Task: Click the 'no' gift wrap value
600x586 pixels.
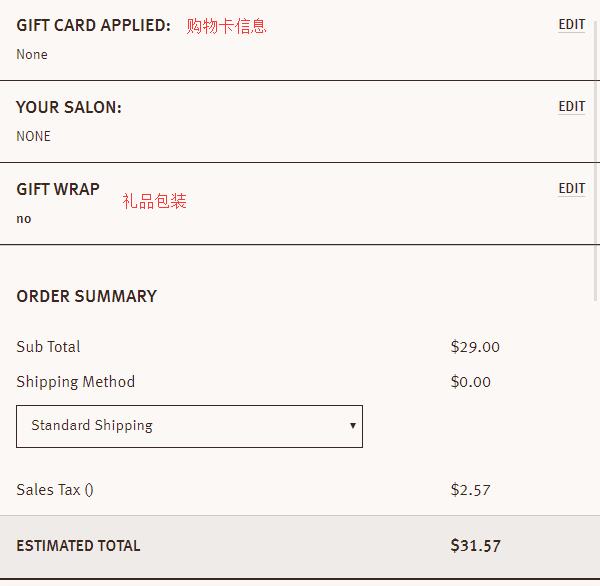Action: 24,219
